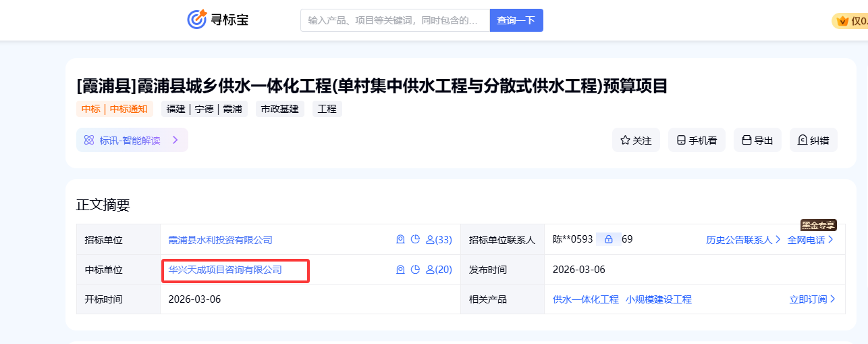Click the 招标单位联系人 label cell

(502, 240)
